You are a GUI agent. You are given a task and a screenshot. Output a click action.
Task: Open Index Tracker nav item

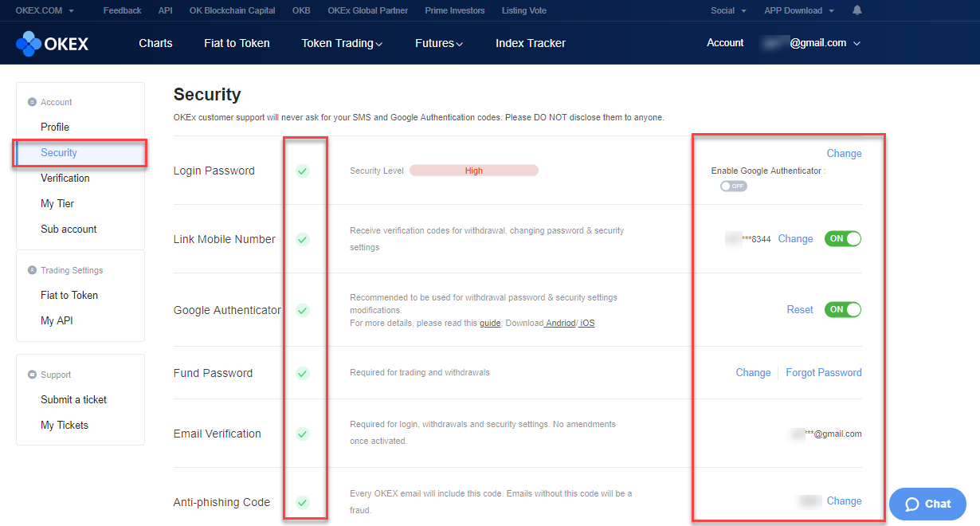click(x=531, y=43)
